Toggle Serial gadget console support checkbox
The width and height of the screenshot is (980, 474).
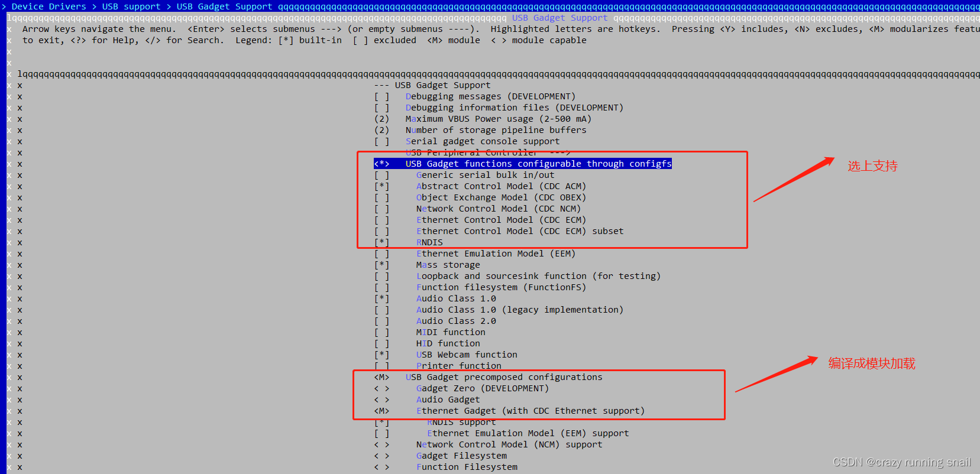pyautogui.click(x=382, y=141)
